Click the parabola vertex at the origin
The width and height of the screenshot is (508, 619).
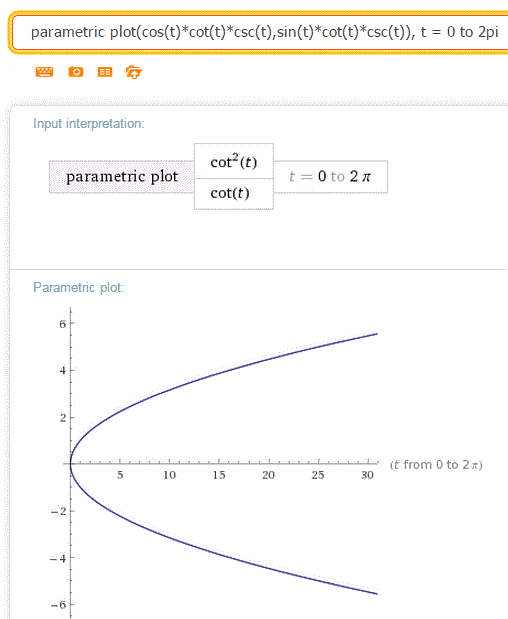71,463
